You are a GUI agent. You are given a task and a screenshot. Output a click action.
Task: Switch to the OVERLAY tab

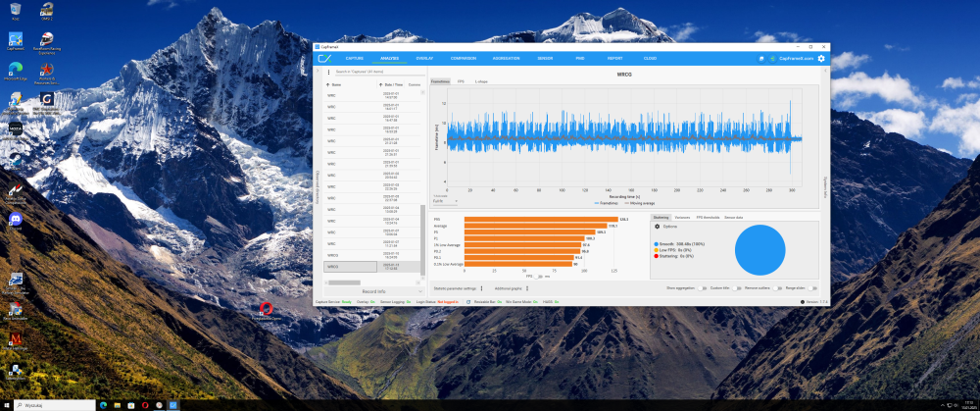pyautogui.click(x=424, y=58)
